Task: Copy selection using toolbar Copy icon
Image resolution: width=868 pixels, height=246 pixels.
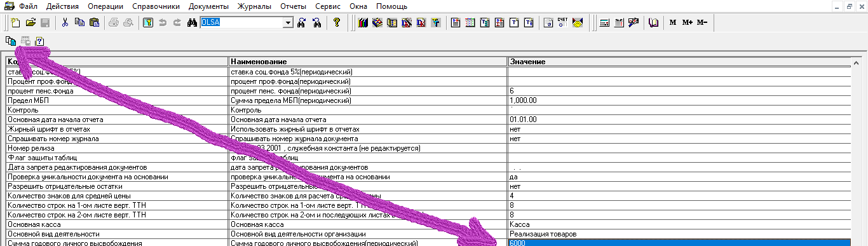Action: [79, 23]
